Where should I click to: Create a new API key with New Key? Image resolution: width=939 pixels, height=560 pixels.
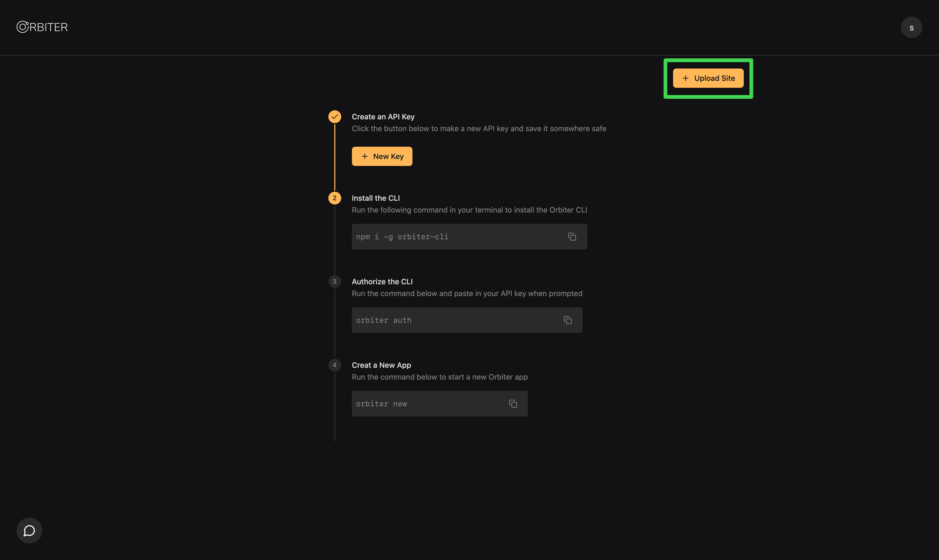click(x=382, y=156)
